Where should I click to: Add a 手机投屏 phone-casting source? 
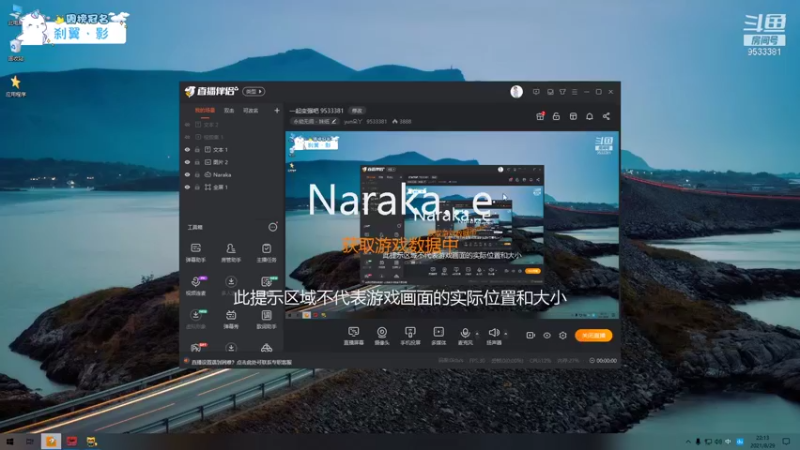(410, 336)
